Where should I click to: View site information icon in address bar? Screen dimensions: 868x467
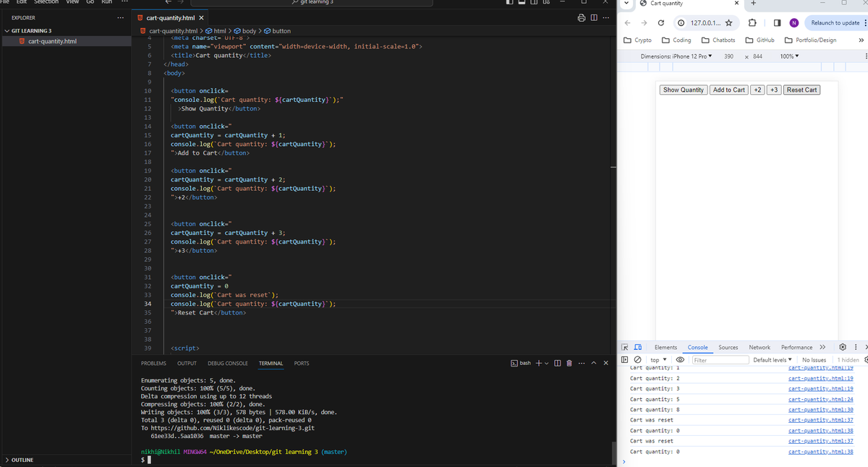click(x=681, y=23)
